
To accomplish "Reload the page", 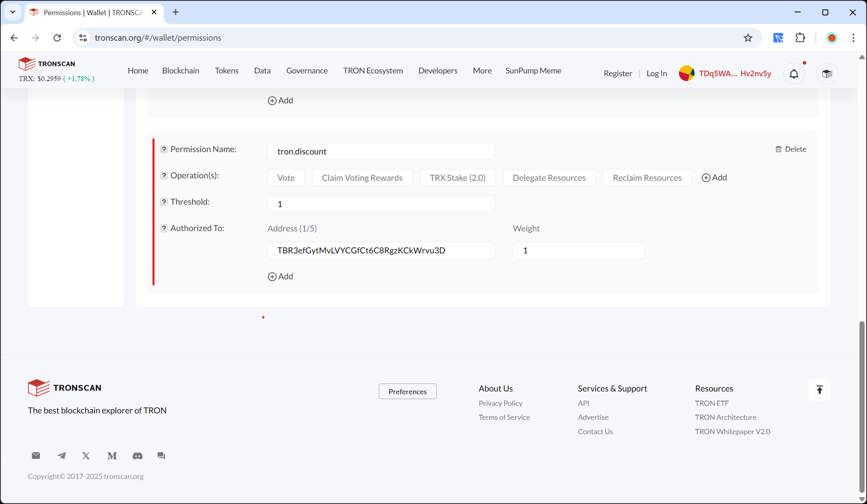I will pos(57,38).
